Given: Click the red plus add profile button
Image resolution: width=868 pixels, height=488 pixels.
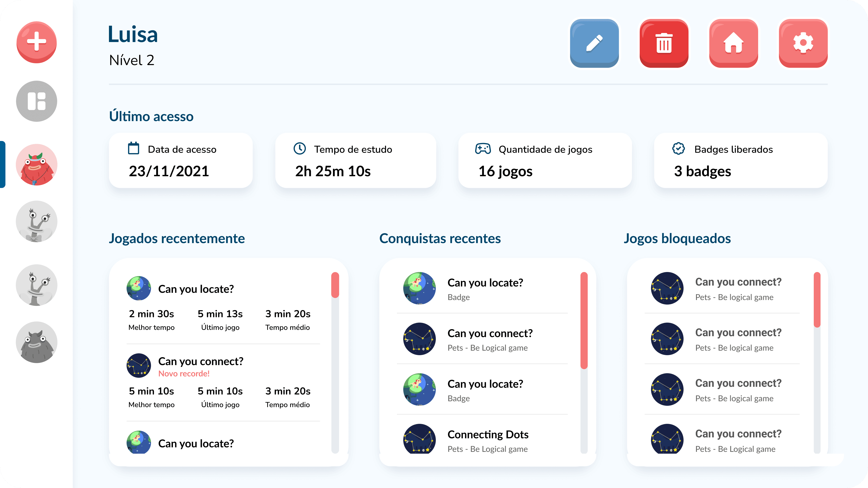Looking at the screenshot, I should point(36,42).
